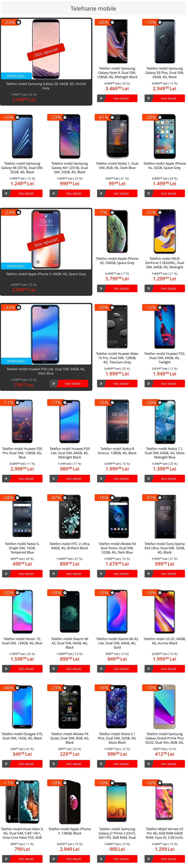Click chevron icon beside Galaxy Note 9 details
Image resolution: width=188 pixels, height=868 pixels.
pos(101,98)
